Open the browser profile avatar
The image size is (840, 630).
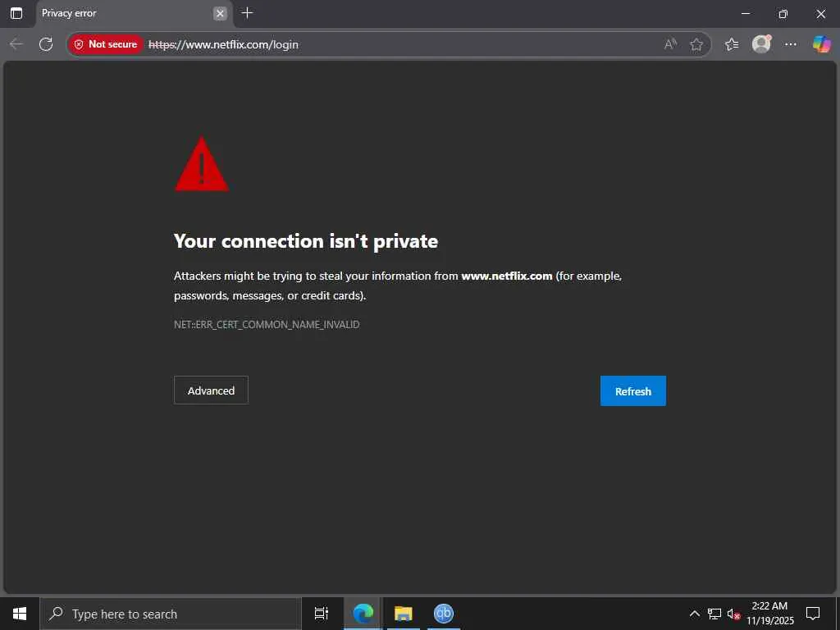[x=761, y=44]
